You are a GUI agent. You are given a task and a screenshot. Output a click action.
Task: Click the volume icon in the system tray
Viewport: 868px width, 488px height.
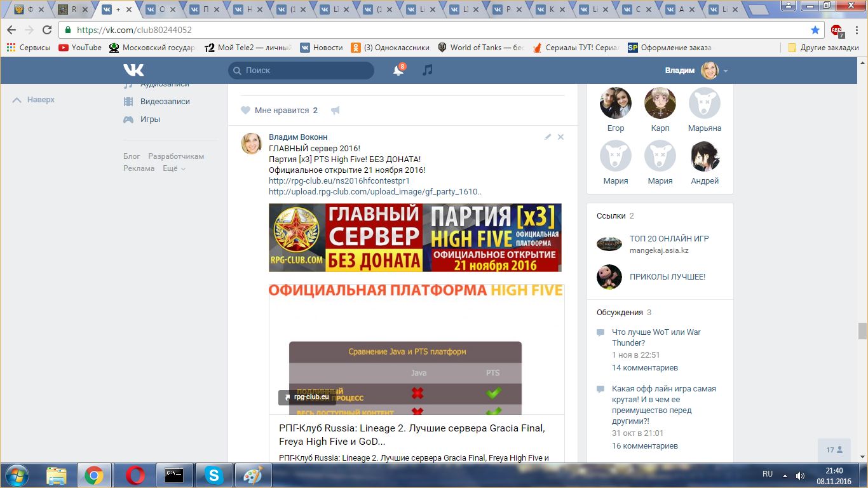tap(801, 475)
